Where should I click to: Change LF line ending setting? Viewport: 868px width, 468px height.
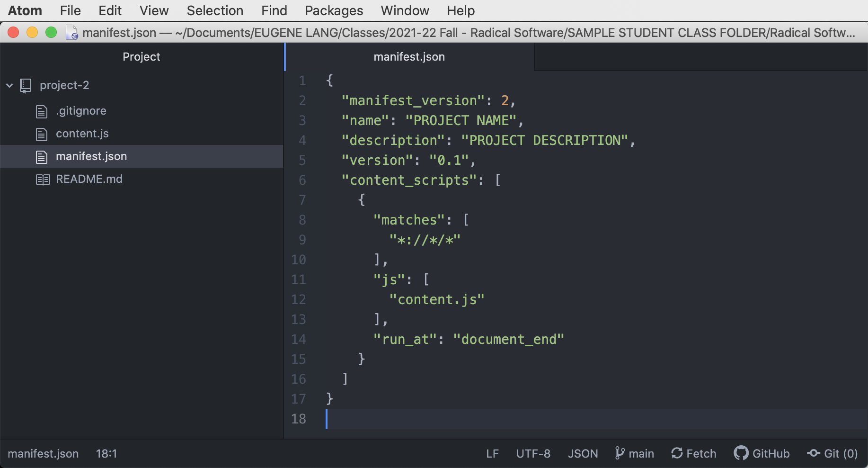pos(492,453)
